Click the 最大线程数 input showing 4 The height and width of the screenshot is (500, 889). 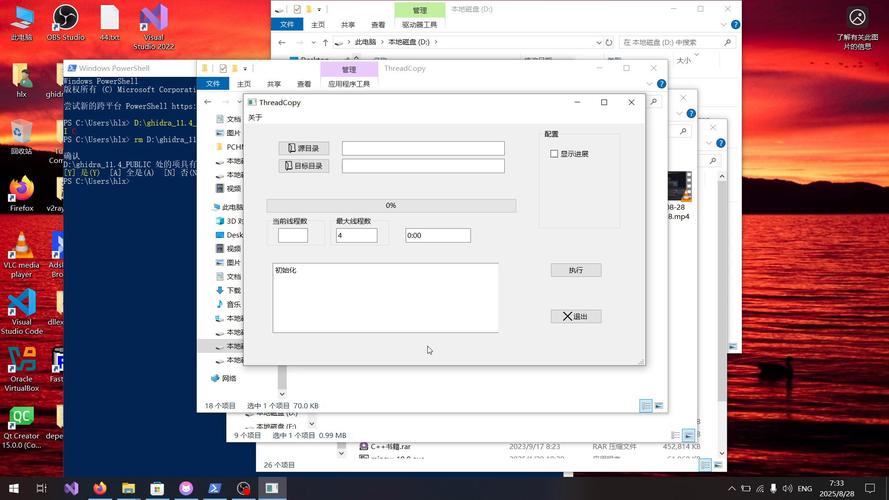[x=356, y=236]
